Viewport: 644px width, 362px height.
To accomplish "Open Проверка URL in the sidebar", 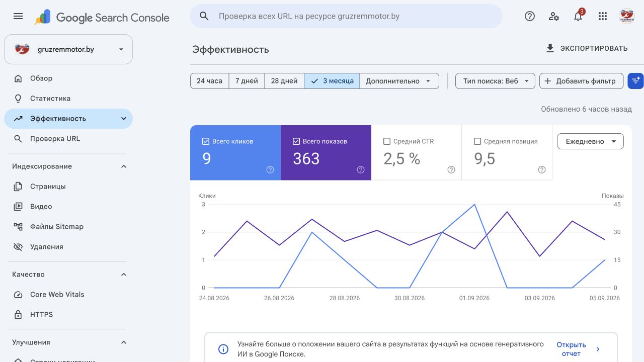I will [68, 139].
